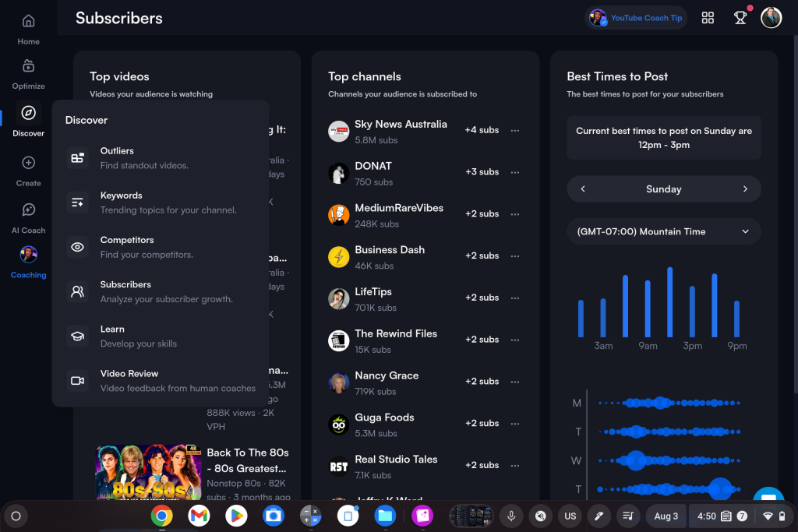Open the Files app from the shelf
This screenshot has height=532, width=798.
pyautogui.click(x=385, y=516)
